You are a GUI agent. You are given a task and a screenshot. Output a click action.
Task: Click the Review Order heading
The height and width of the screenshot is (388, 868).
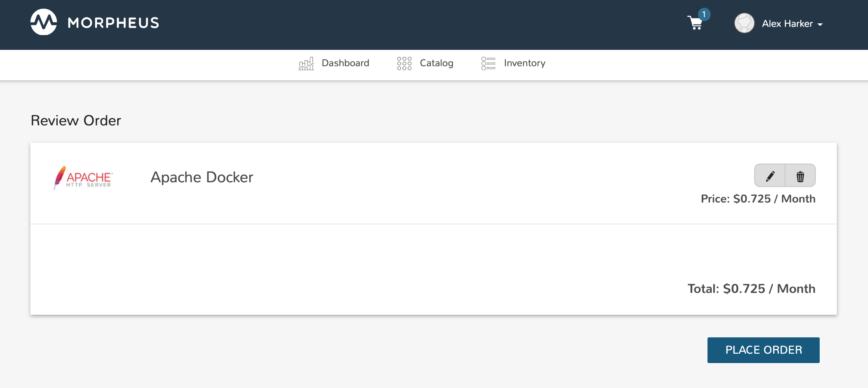click(x=76, y=121)
